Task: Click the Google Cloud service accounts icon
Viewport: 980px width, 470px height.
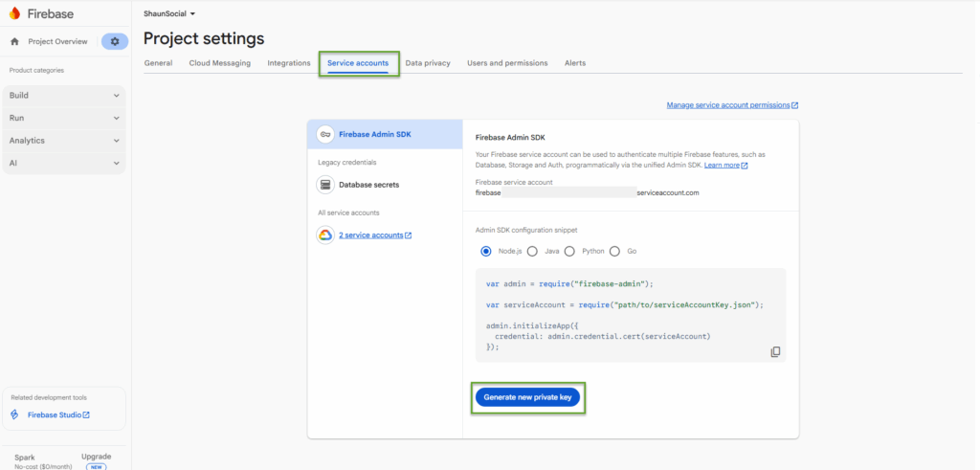Action: 325,235
